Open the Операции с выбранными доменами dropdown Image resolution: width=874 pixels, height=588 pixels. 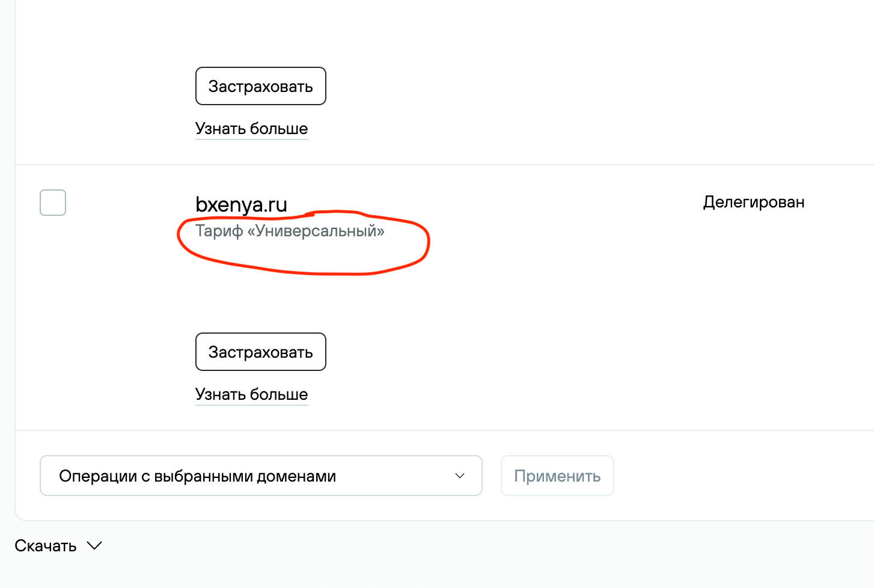(261, 476)
